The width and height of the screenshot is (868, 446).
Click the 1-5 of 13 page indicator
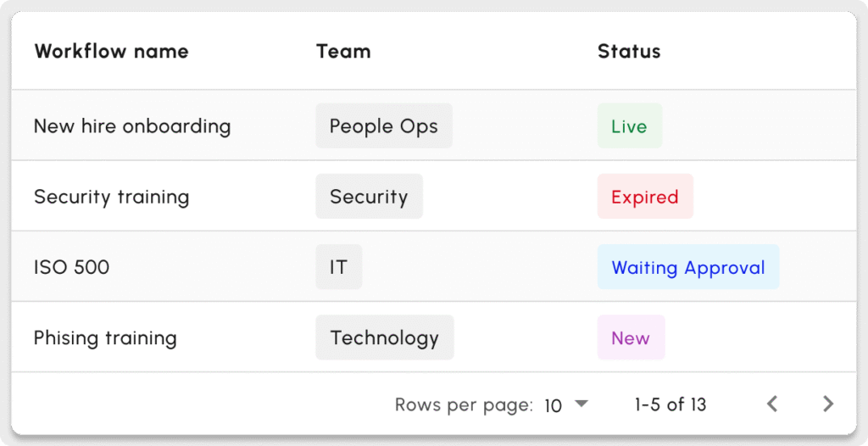click(670, 404)
